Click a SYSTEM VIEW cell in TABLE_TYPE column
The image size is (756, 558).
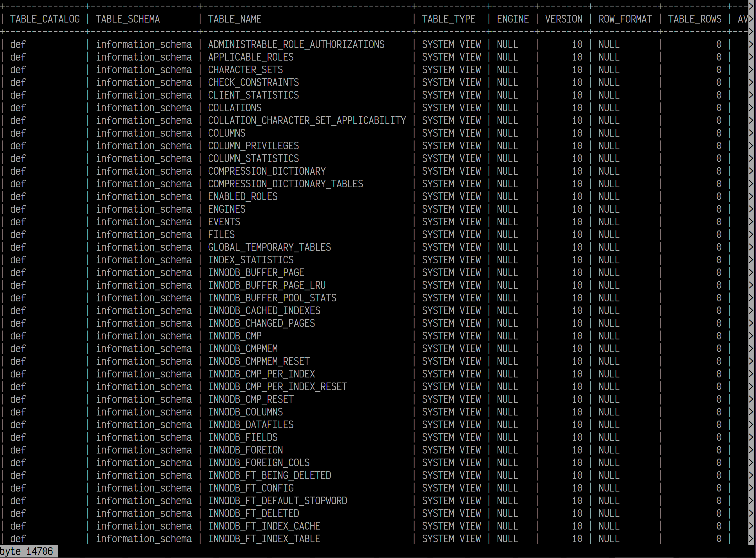[x=451, y=44]
